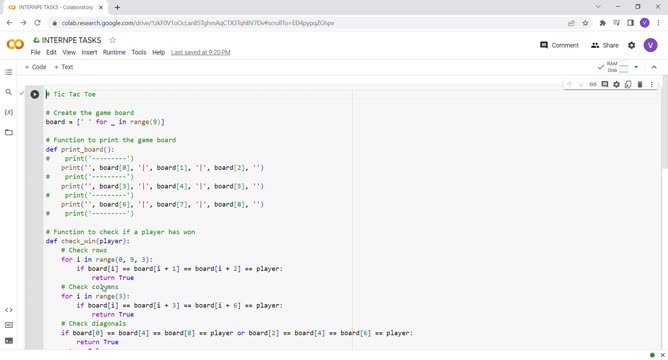Click the "# Check diagonals" comment
Screen dimensions: 668x360
tap(93, 324)
